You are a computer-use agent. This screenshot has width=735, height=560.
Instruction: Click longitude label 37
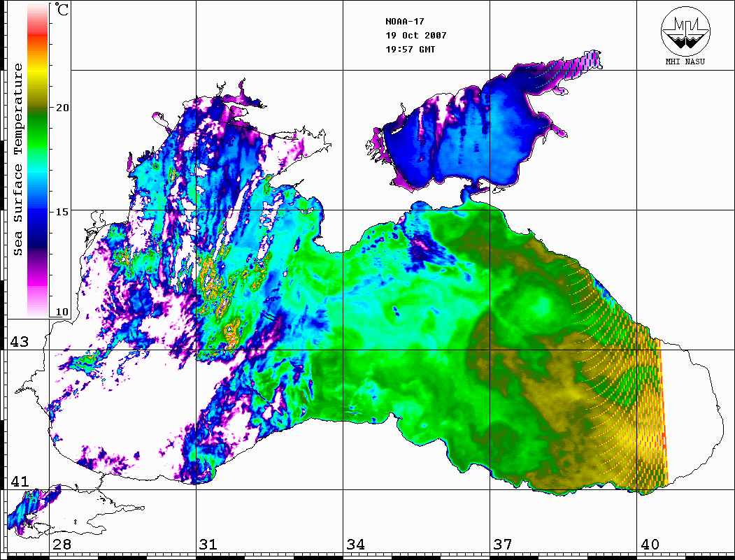(x=503, y=545)
